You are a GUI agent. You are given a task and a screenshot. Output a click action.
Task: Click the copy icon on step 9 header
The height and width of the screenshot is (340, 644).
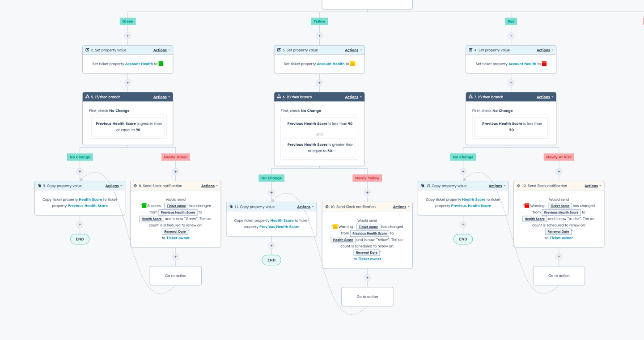[39, 186]
